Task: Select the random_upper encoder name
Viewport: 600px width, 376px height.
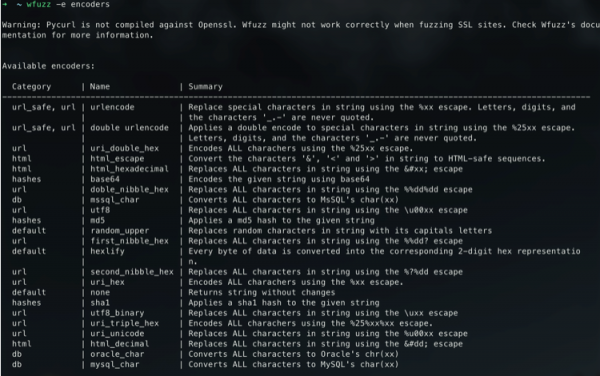Action: [x=120, y=231]
